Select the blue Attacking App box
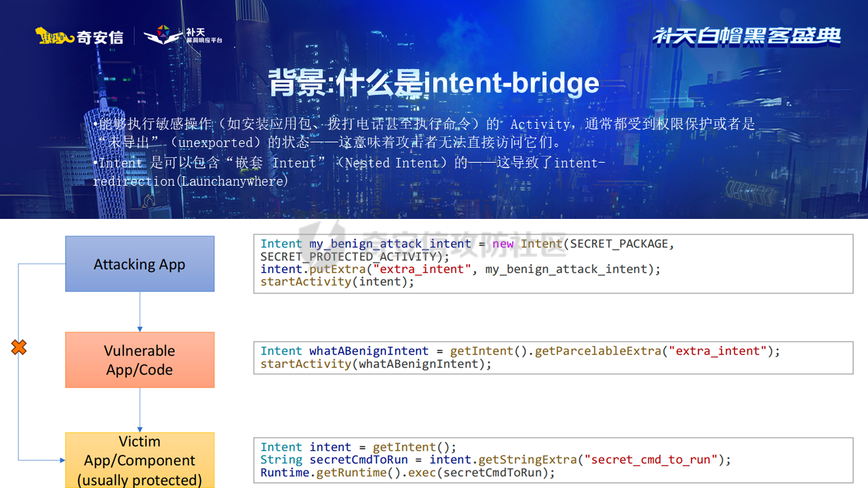The image size is (868, 488). click(x=140, y=264)
